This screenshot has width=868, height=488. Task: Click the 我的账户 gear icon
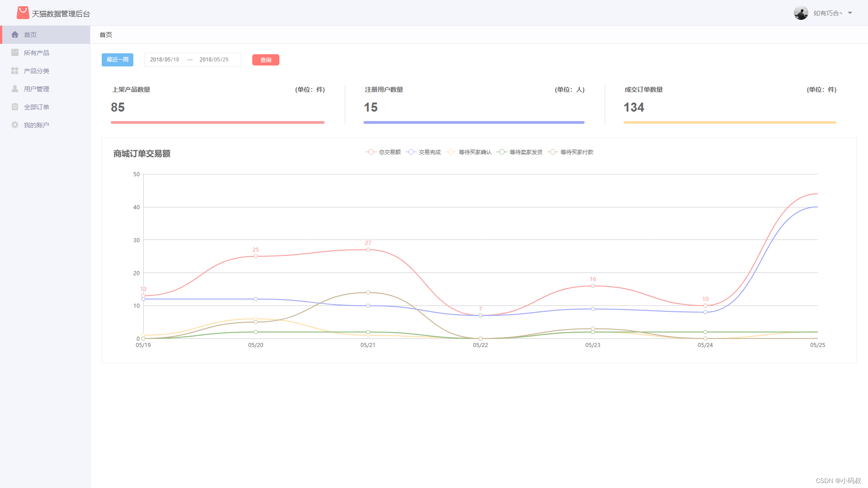(x=15, y=125)
